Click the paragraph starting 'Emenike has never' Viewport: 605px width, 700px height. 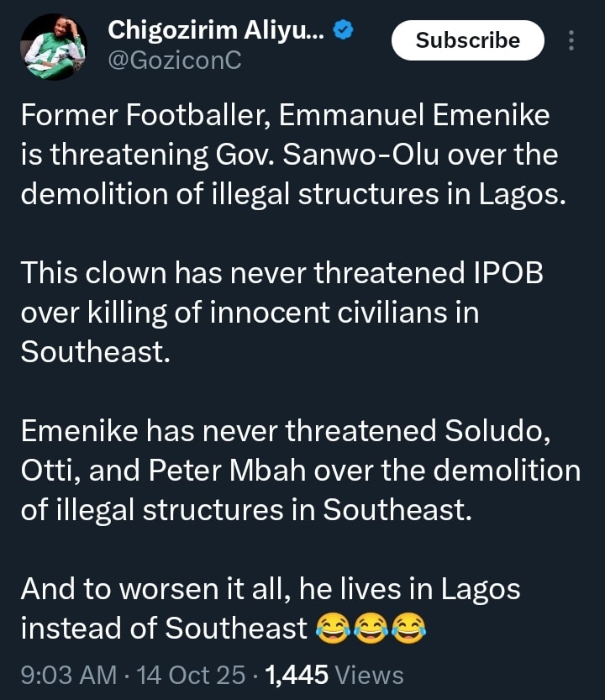[x=300, y=470]
